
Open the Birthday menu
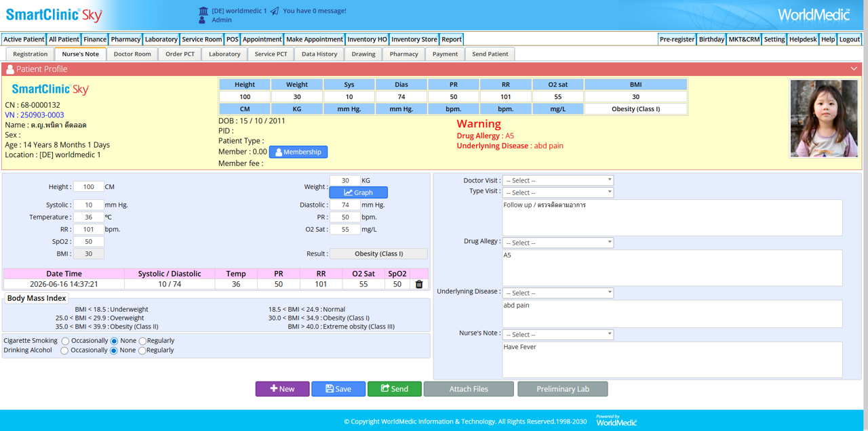(711, 39)
